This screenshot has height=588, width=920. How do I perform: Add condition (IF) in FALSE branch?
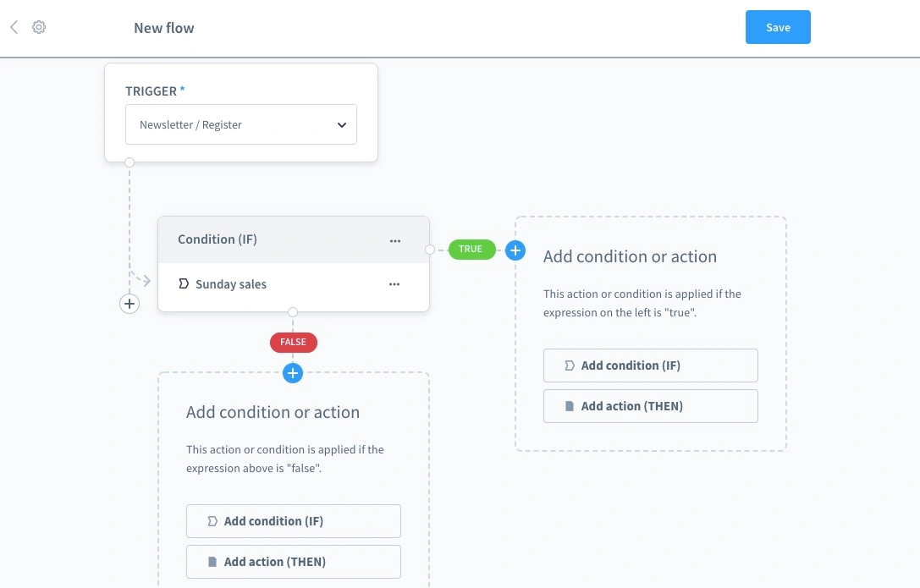coord(293,521)
